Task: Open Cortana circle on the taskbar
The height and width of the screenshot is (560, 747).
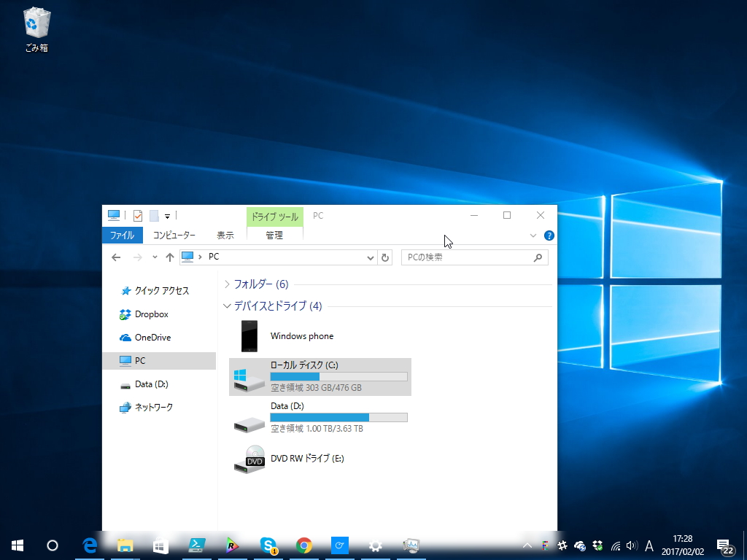Action: [x=53, y=545]
